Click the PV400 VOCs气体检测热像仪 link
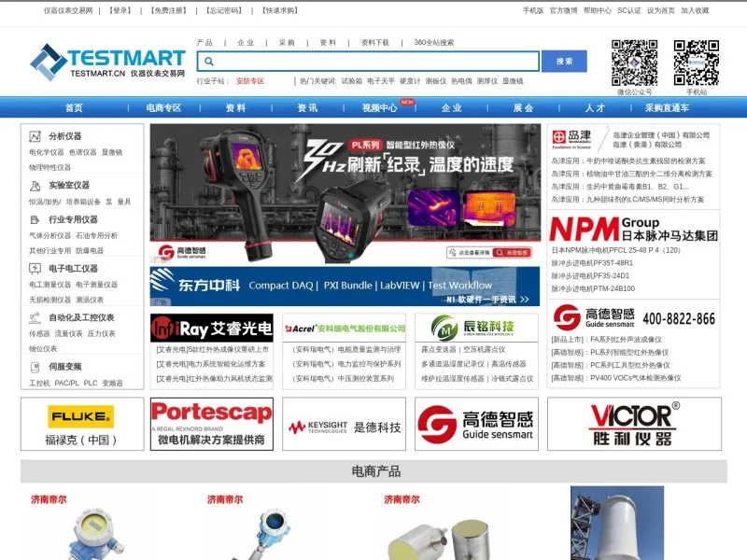The width and height of the screenshot is (747, 560). [616, 378]
